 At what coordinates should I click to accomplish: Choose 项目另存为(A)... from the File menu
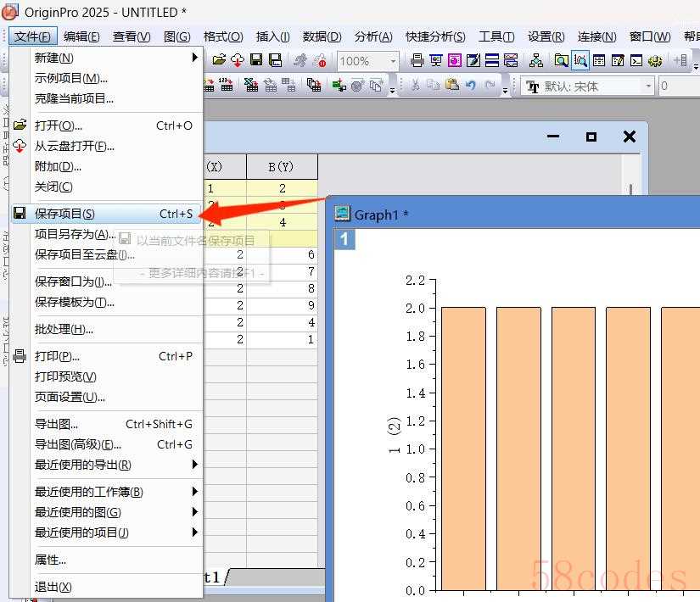pyautogui.click(x=106, y=234)
